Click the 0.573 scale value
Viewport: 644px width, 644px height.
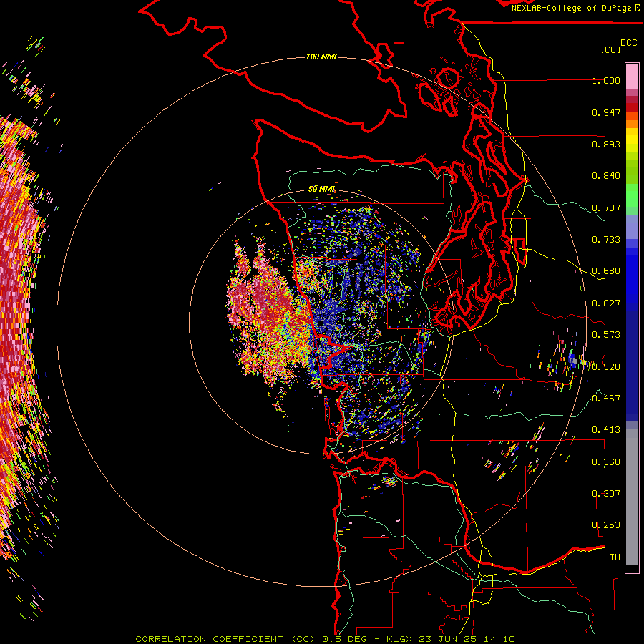click(606, 335)
